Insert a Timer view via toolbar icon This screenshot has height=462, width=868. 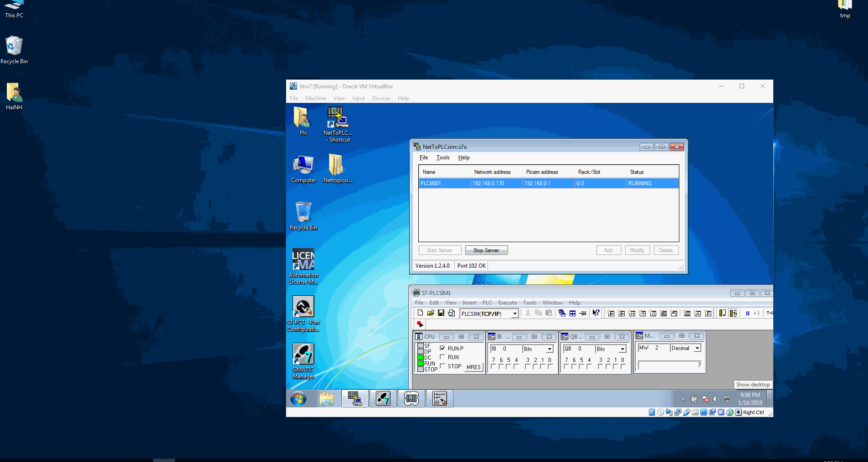pyautogui.click(x=642, y=314)
